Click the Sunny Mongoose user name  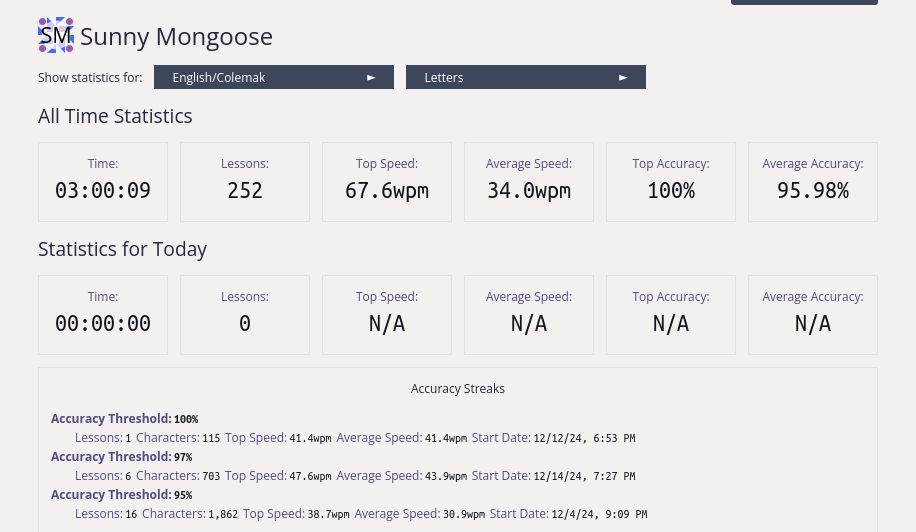pyautogui.click(x=176, y=37)
